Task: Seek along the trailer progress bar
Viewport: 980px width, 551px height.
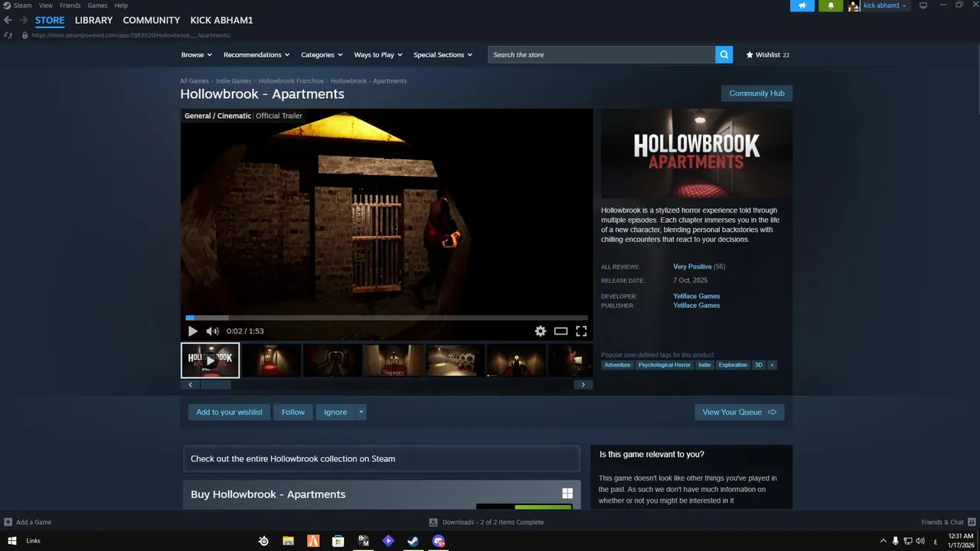Action: click(x=387, y=318)
